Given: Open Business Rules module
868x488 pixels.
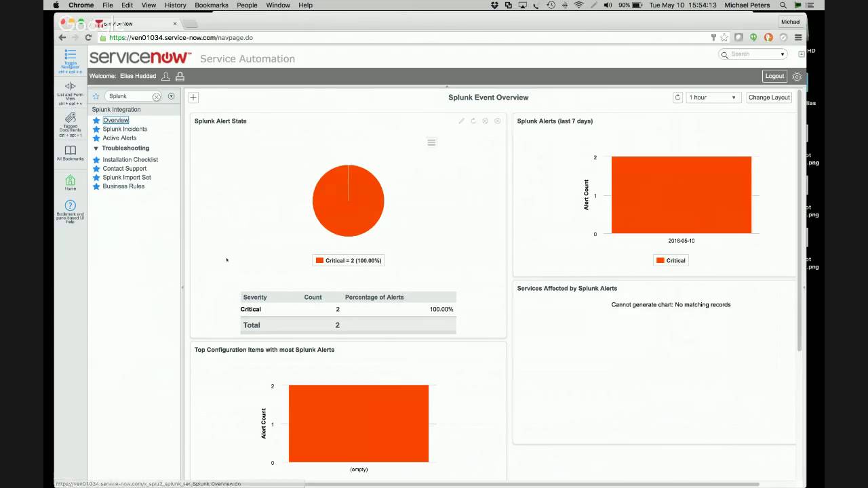Looking at the screenshot, I should point(123,186).
